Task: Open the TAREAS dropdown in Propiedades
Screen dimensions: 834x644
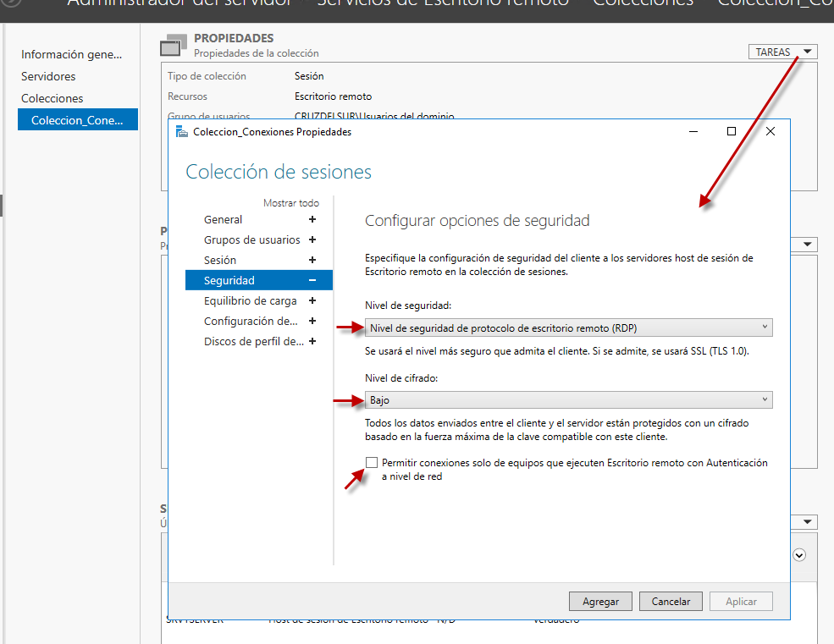Action: click(782, 52)
